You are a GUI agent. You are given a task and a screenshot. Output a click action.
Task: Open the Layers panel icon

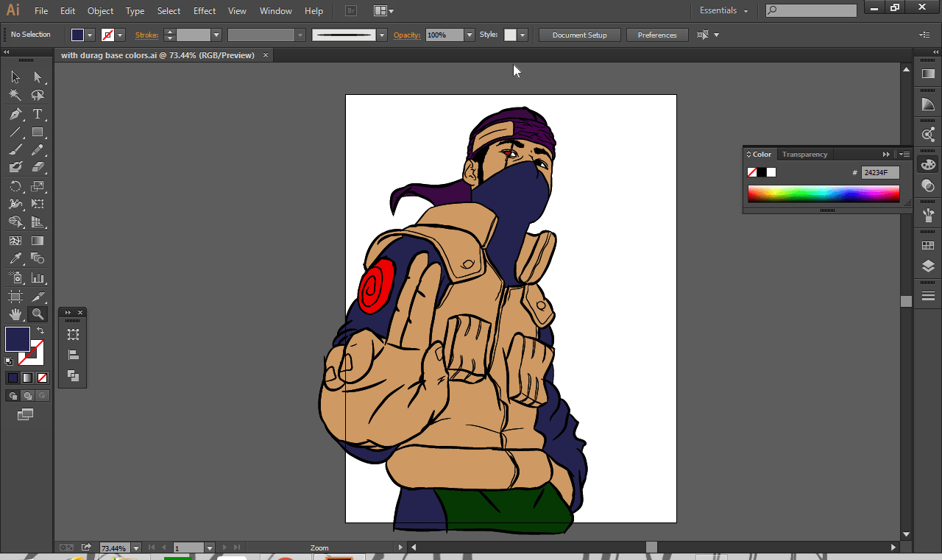928,266
